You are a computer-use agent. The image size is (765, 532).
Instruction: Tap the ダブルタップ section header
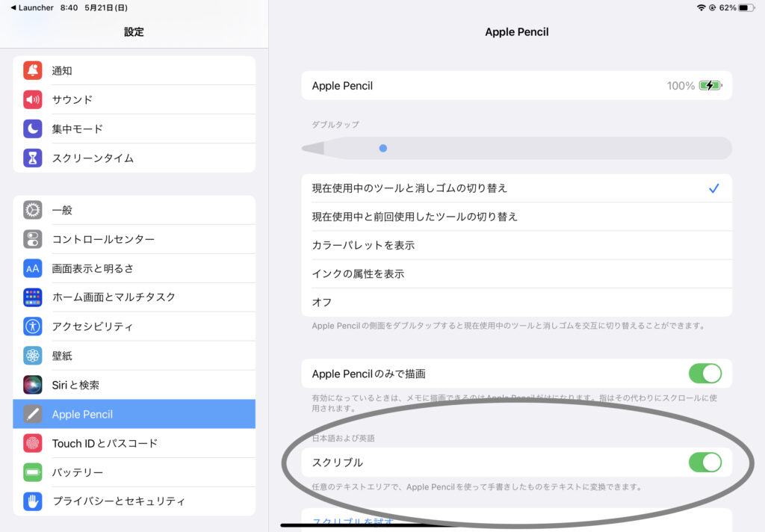(335, 125)
